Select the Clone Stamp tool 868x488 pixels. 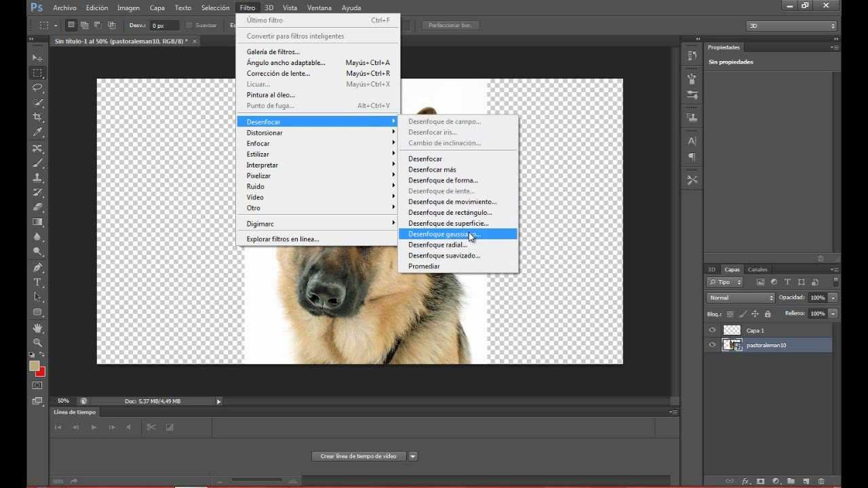pyautogui.click(x=38, y=178)
